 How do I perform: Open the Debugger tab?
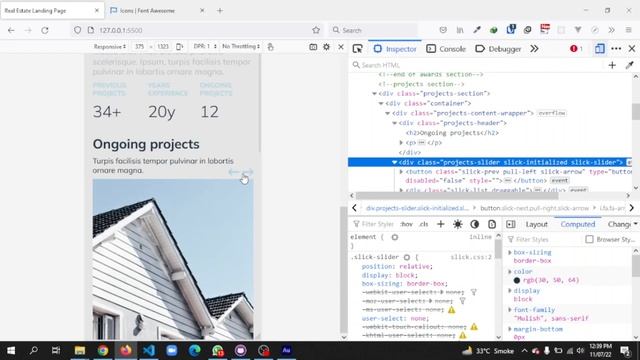(x=498, y=49)
